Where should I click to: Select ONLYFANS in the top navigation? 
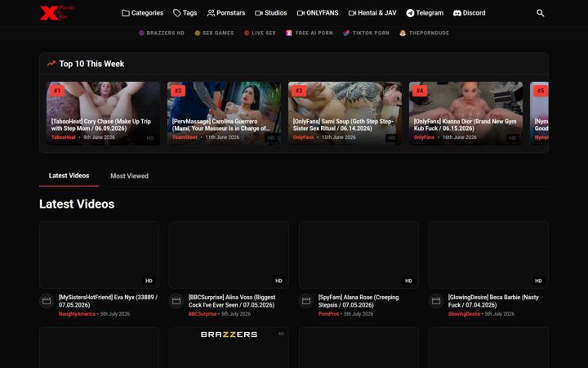[x=318, y=13]
